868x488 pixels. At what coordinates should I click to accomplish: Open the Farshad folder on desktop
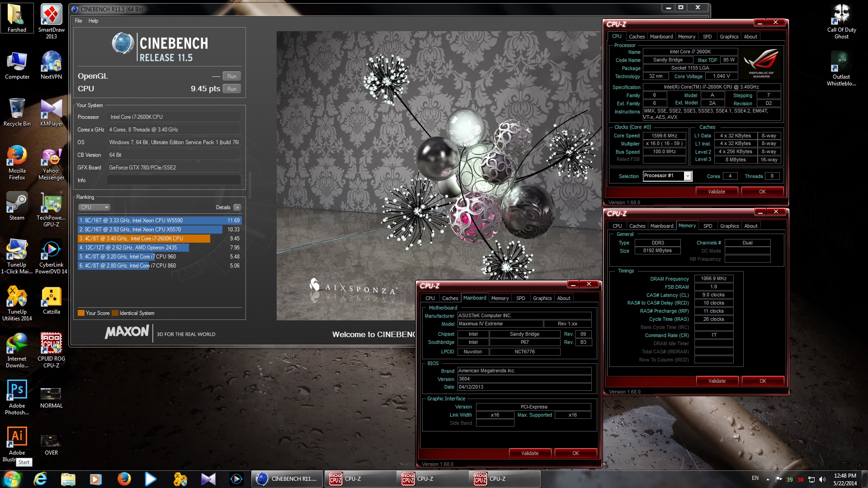17,18
